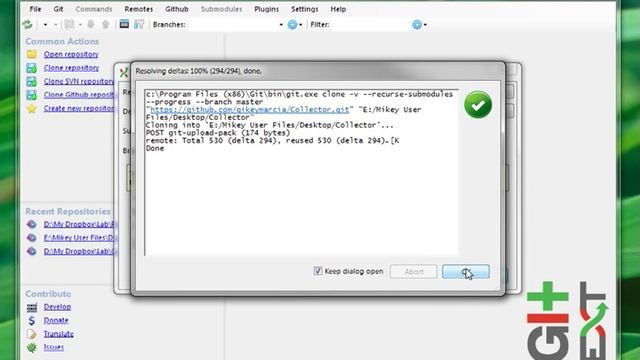The image size is (640, 360).
Task: Open recent repository E:\Mikey User Files
Action: (78, 238)
